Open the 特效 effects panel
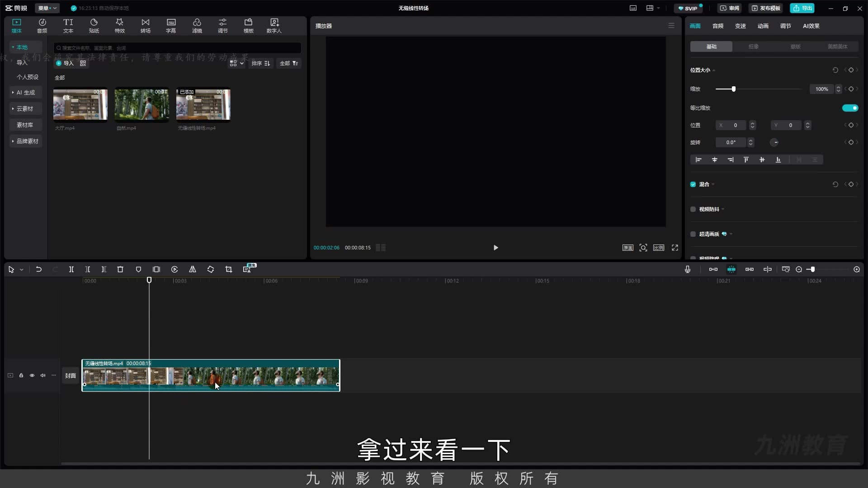Screen dimensions: 868x488 (120, 26)
